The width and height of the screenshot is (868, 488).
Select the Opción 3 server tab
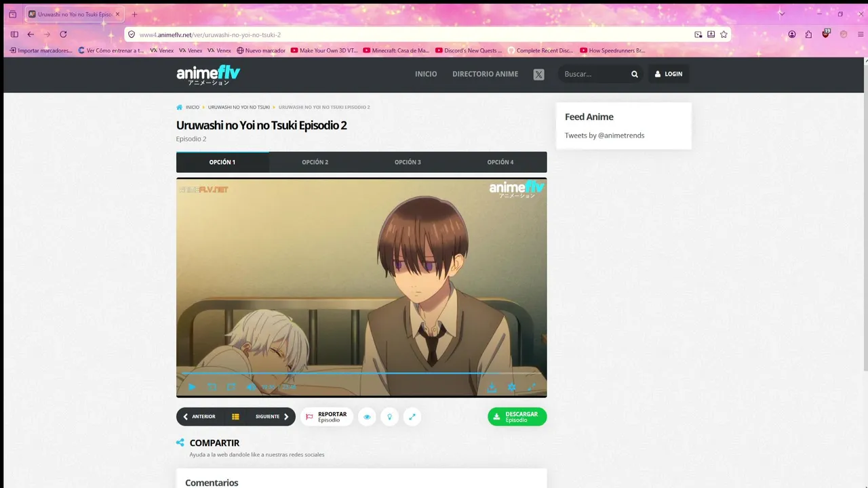coord(408,162)
